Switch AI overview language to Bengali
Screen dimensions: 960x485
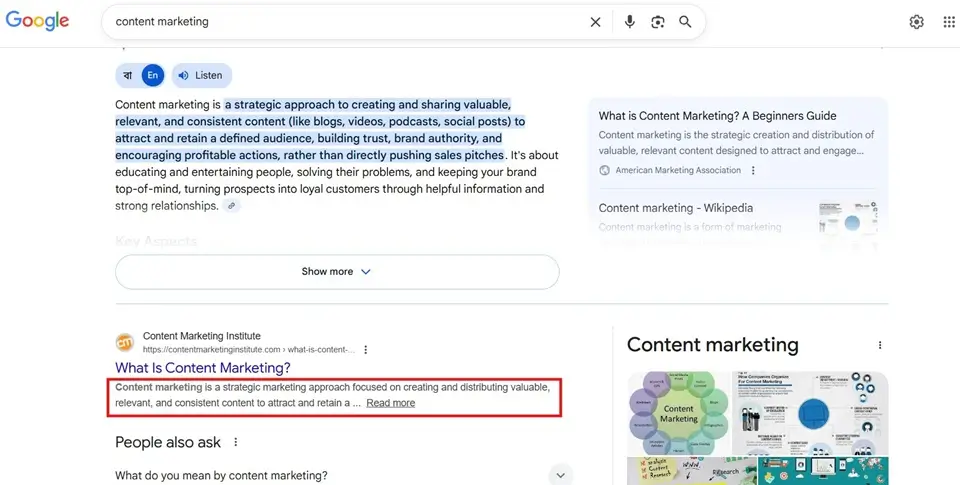click(x=127, y=75)
